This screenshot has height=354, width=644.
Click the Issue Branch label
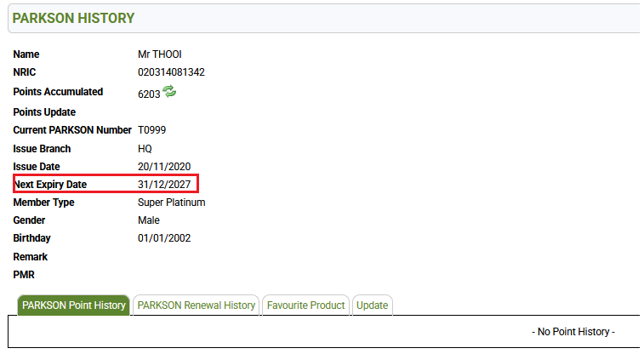42,149
